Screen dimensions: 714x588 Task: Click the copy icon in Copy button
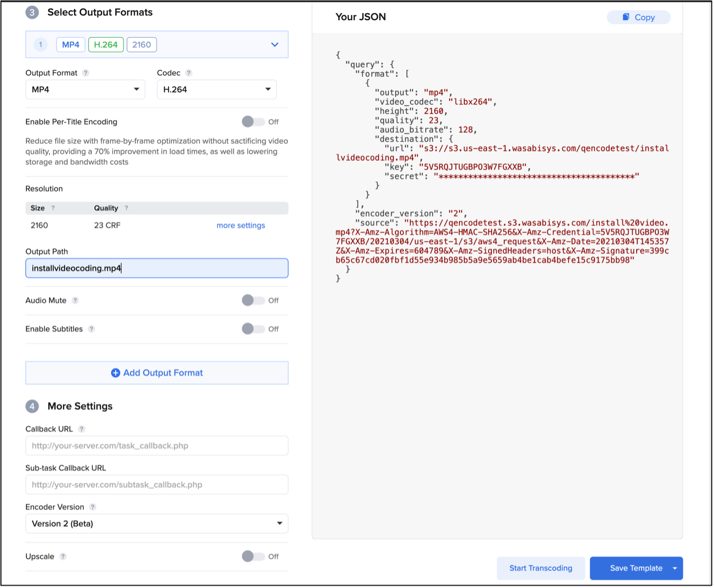[626, 17]
